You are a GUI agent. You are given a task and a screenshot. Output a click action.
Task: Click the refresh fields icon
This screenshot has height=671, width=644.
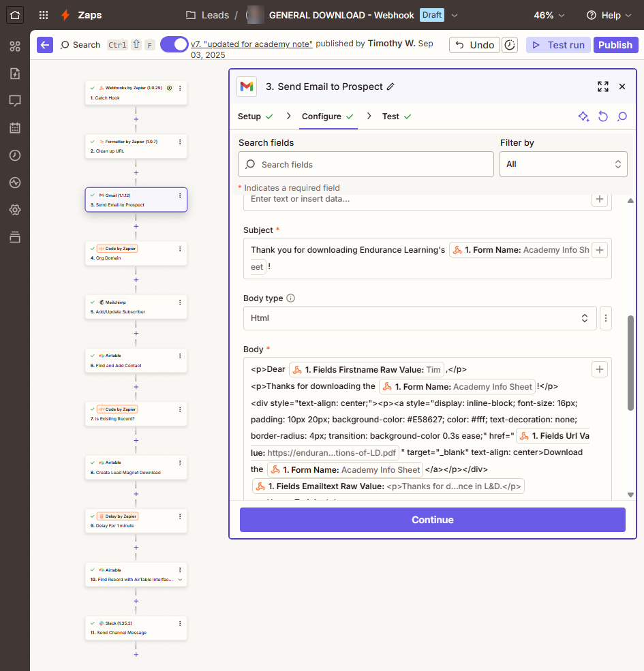click(603, 116)
